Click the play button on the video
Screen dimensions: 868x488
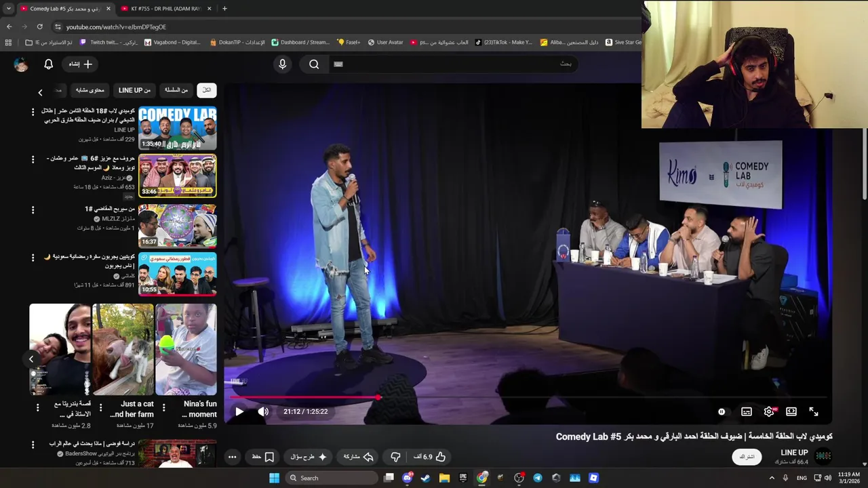pos(239,411)
